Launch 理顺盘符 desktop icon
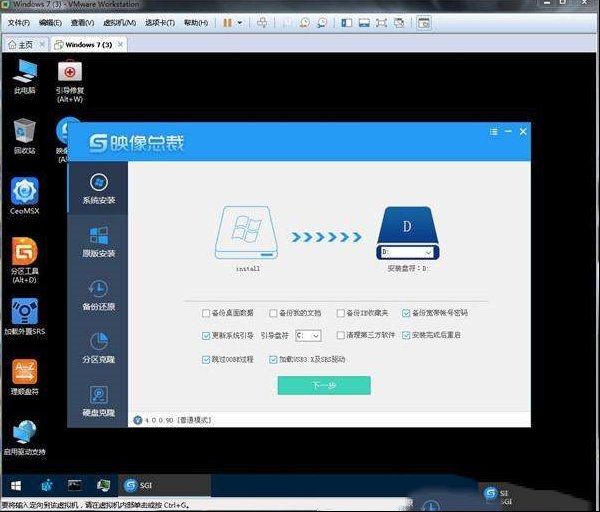 click(24, 377)
